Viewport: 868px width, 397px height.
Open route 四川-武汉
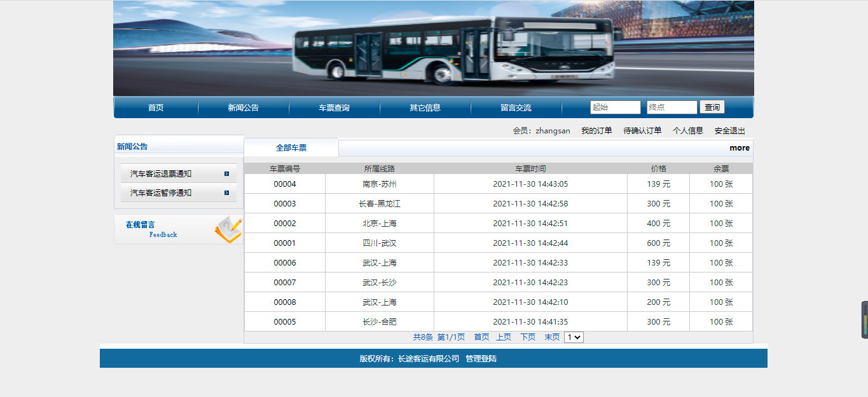[x=380, y=243]
